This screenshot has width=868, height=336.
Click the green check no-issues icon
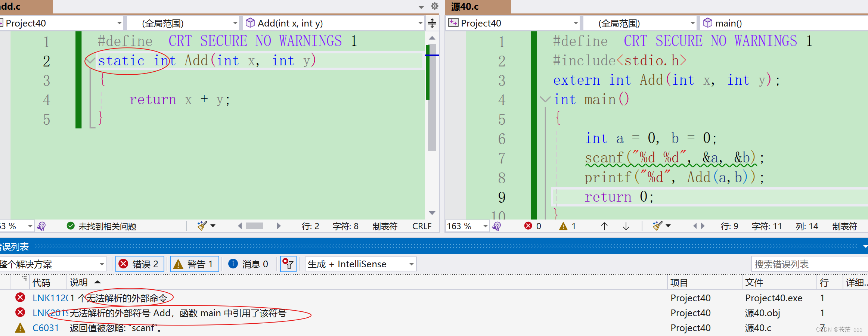click(x=71, y=226)
